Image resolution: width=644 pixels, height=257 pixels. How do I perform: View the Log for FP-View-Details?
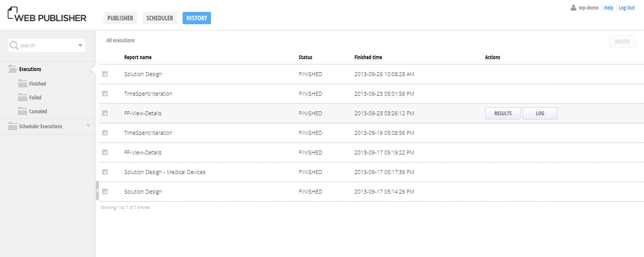(540, 113)
